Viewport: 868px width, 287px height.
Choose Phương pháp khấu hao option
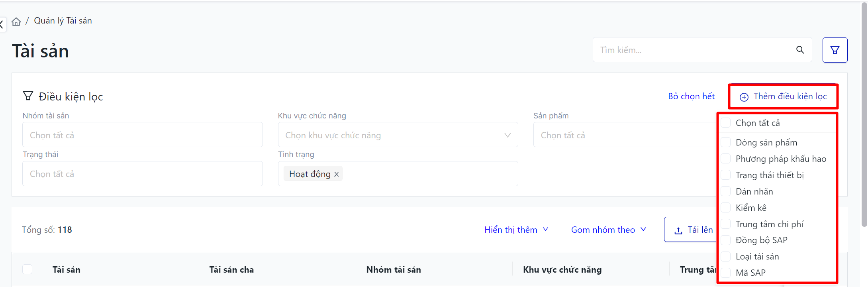coord(781,159)
